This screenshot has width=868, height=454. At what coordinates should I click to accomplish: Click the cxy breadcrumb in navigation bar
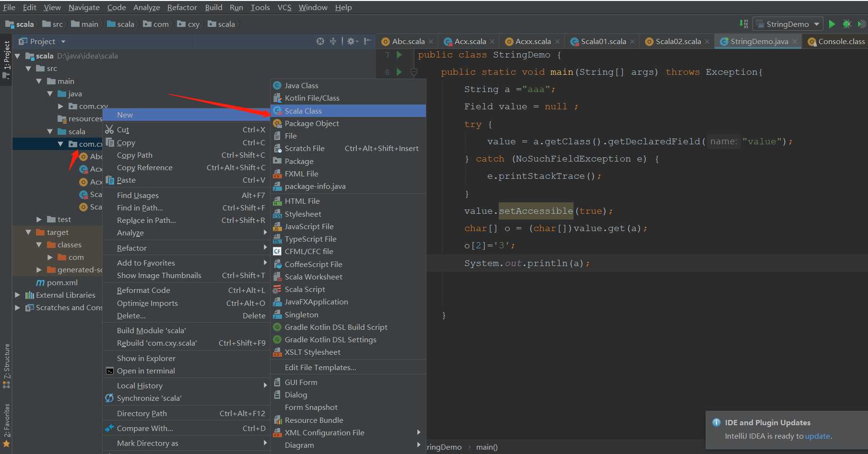(188, 24)
